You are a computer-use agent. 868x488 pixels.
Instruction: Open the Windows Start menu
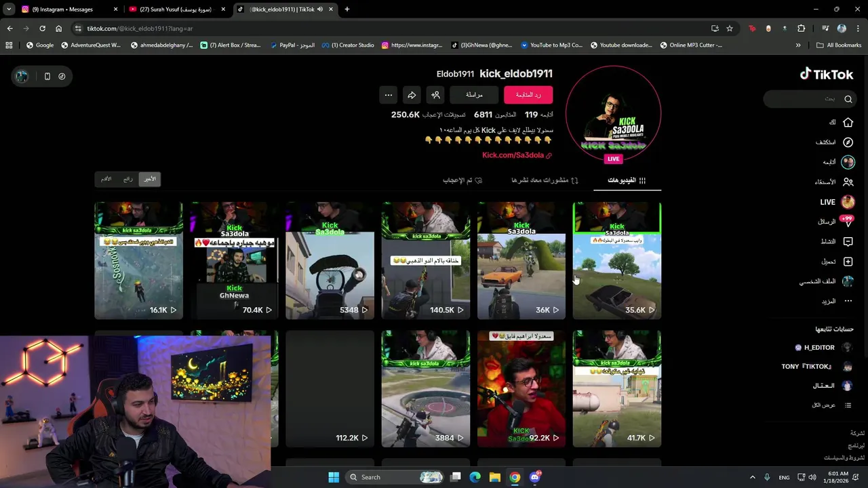tap(334, 477)
